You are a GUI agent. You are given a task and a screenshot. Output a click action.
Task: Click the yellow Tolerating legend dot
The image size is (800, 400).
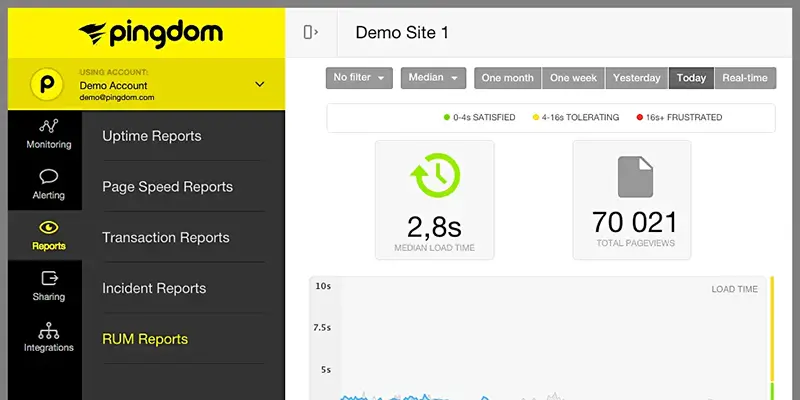[x=536, y=117]
